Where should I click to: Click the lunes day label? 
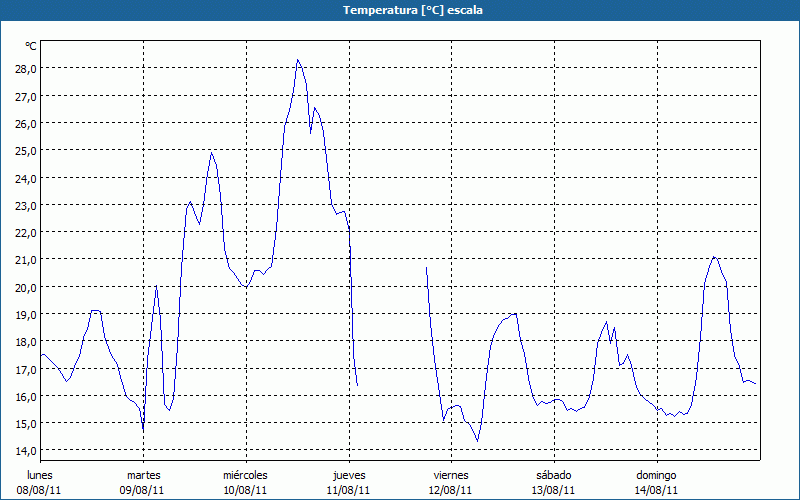(41, 475)
